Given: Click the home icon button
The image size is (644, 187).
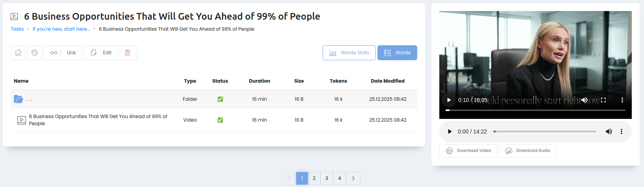Looking at the screenshot, I should point(18,53).
